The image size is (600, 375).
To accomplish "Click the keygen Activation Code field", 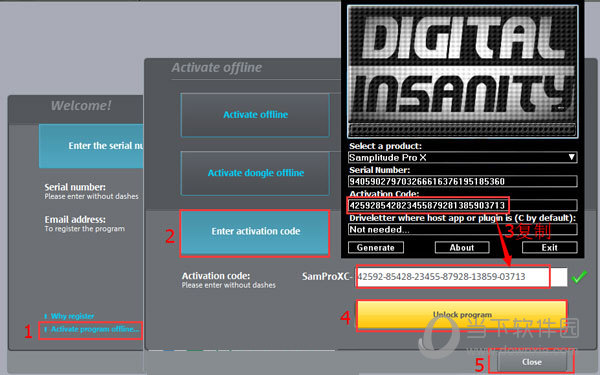I will coord(463,205).
